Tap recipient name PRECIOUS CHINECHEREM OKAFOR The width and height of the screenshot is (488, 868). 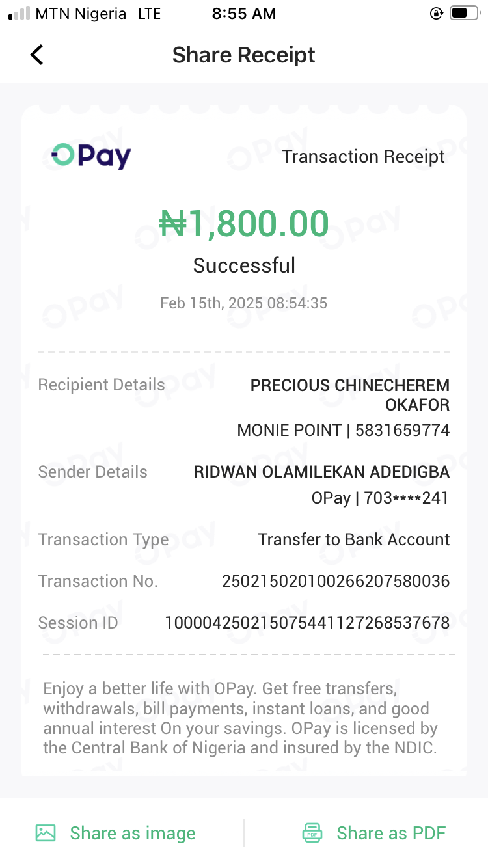click(350, 394)
